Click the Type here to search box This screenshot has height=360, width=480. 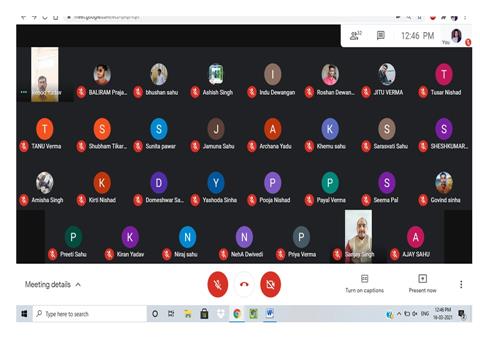[x=89, y=314]
